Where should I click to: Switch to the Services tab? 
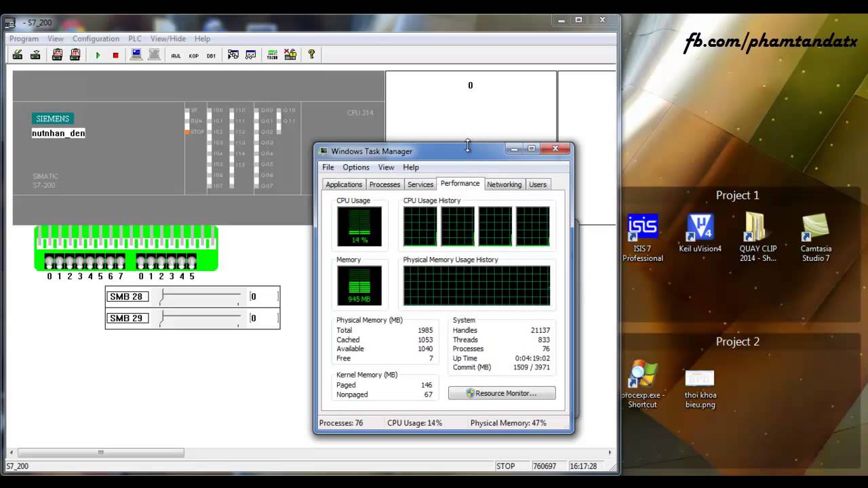tap(420, 184)
